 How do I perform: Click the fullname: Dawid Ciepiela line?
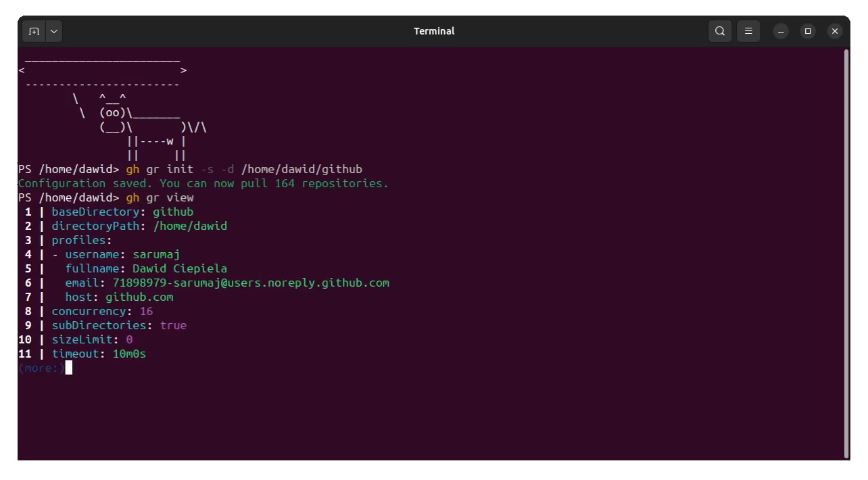(x=146, y=268)
